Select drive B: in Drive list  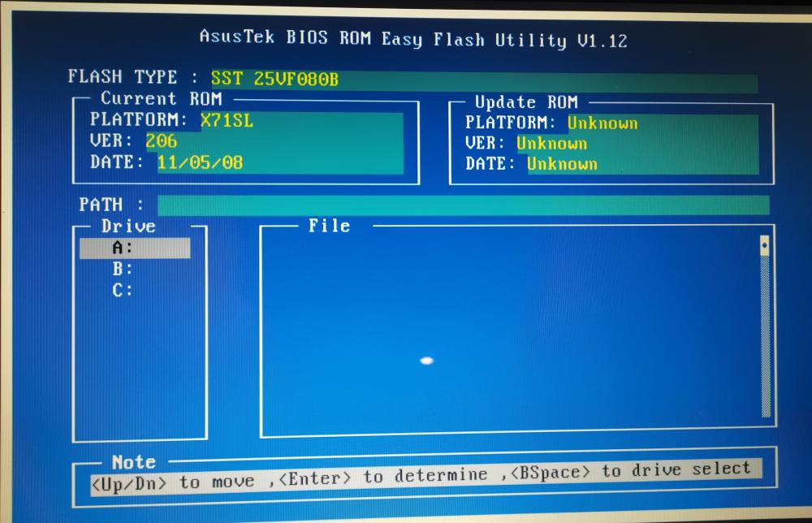[123, 269]
